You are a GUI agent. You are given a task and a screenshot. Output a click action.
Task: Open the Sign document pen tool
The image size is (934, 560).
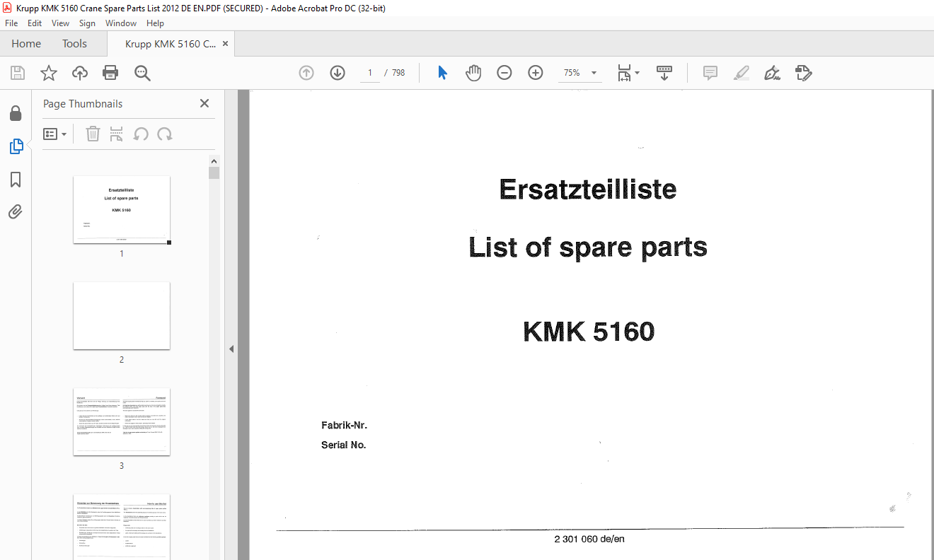(772, 73)
